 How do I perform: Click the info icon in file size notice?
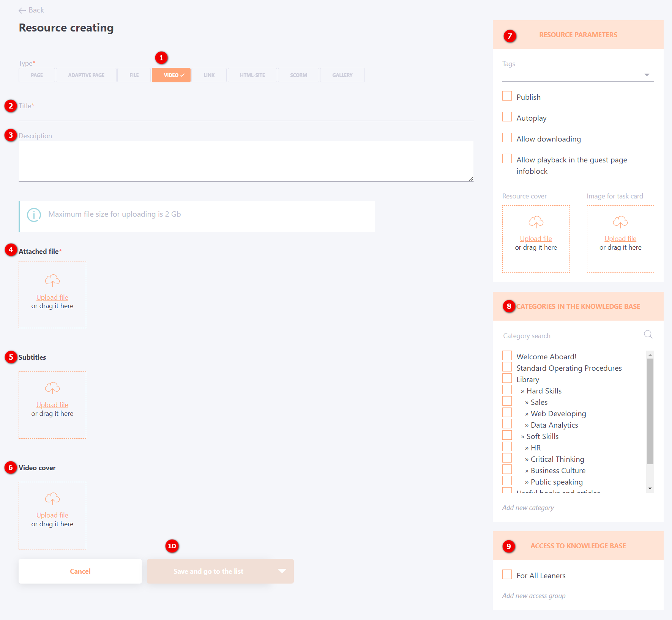pyautogui.click(x=34, y=215)
